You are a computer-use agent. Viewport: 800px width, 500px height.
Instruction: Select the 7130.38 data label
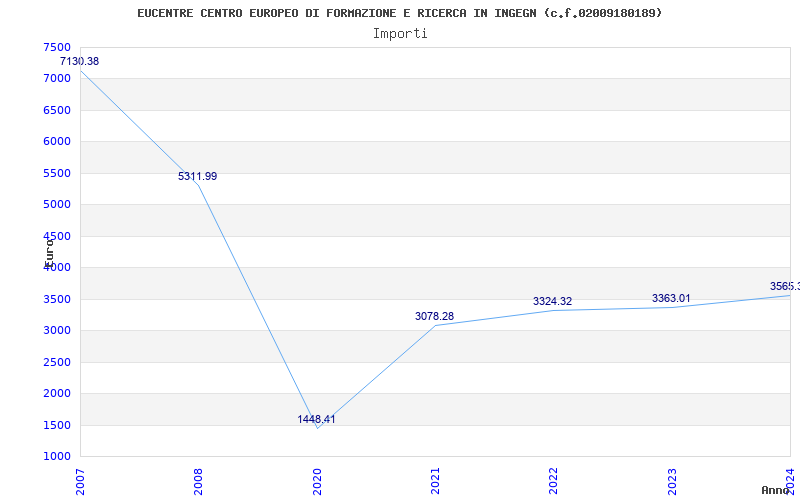point(80,61)
